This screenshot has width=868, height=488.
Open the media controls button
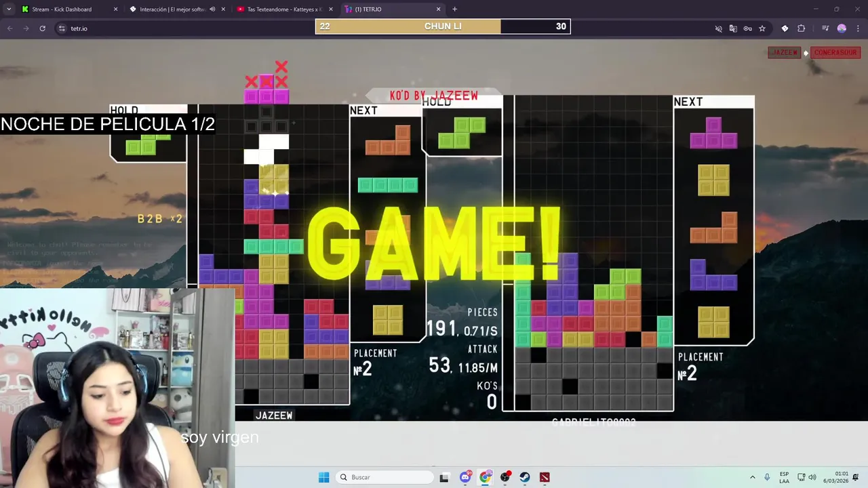coord(825,28)
